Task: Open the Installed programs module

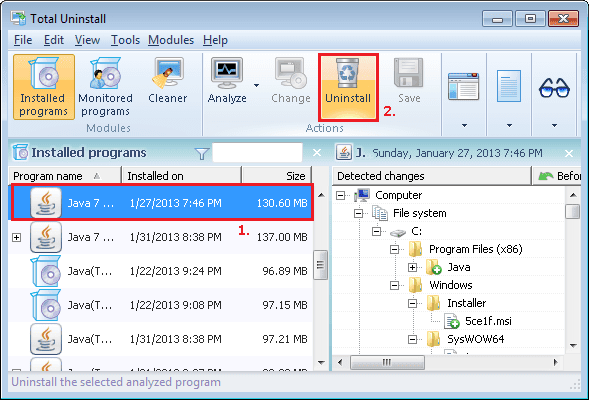Action: pyautogui.click(x=44, y=87)
